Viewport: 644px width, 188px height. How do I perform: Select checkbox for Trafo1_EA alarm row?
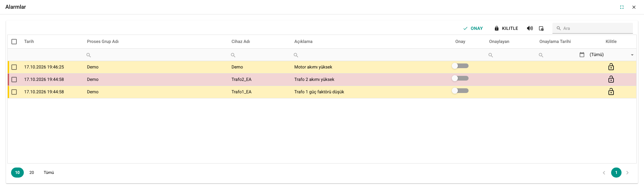[x=14, y=92]
